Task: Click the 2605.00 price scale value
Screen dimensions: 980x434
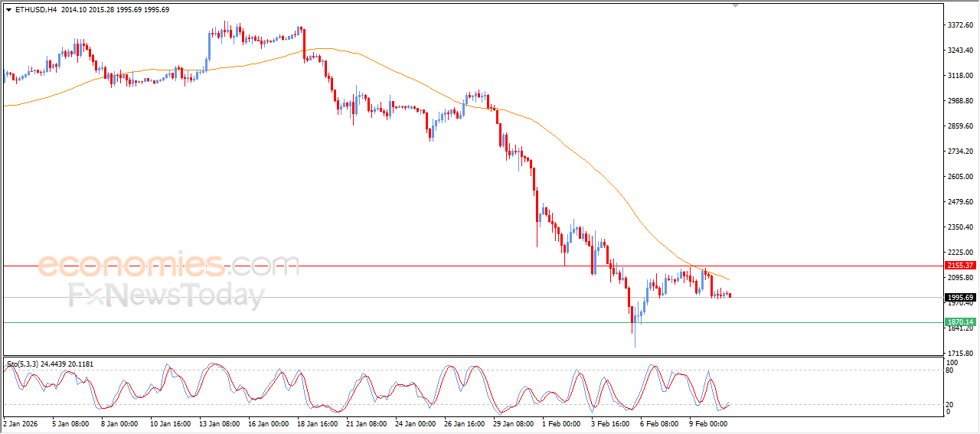Action: (x=959, y=177)
